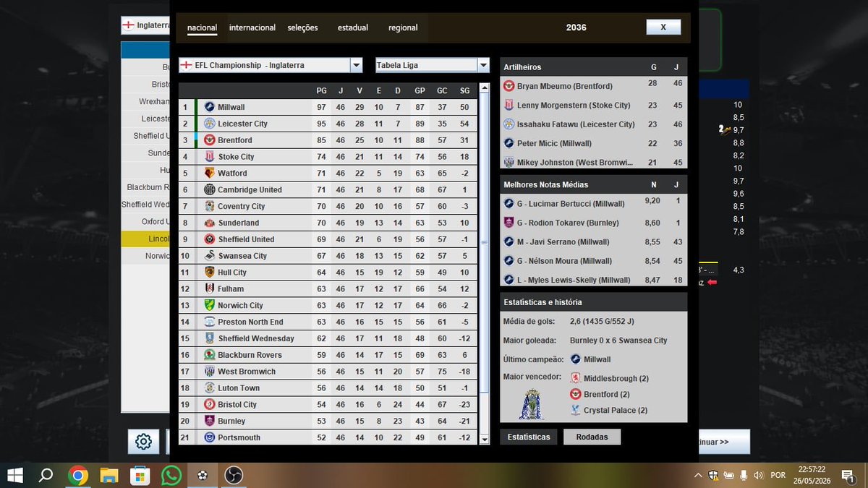The image size is (868, 488).
Task: Click the Portsmouth crest in table row 21
Action: coord(210,437)
